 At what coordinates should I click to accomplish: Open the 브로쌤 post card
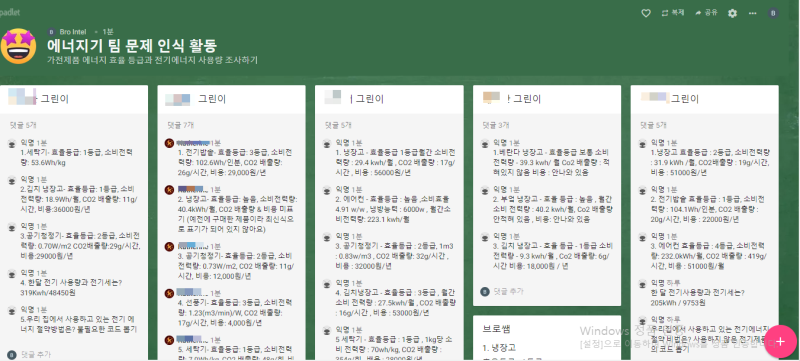547,338
